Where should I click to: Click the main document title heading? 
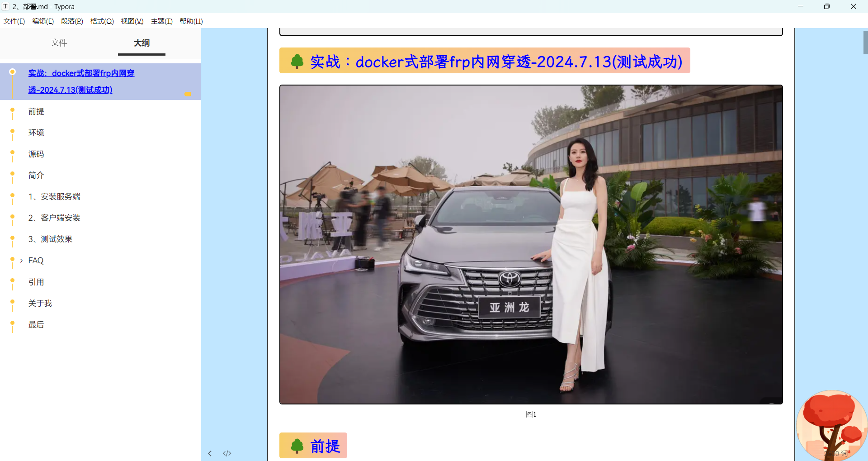[x=496, y=62]
